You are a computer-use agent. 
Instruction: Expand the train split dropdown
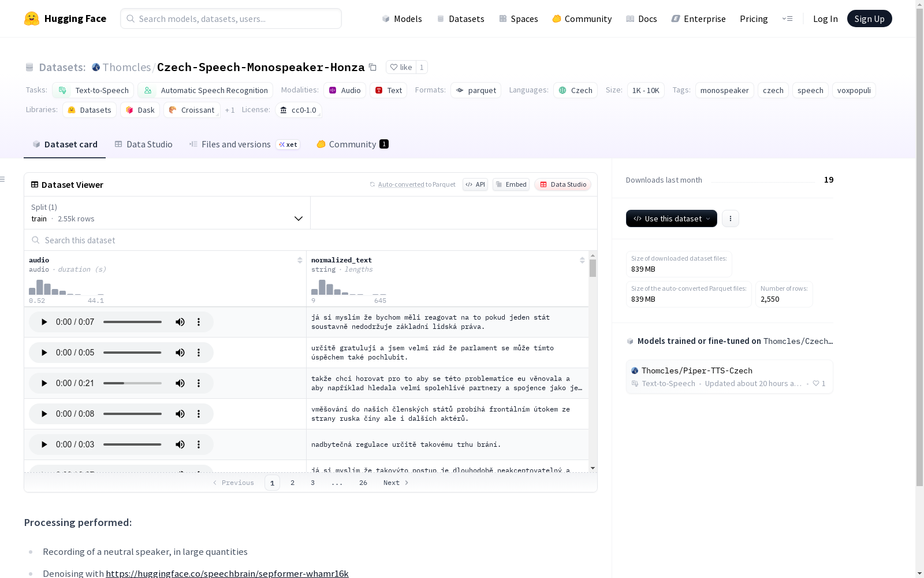click(x=167, y=213)
